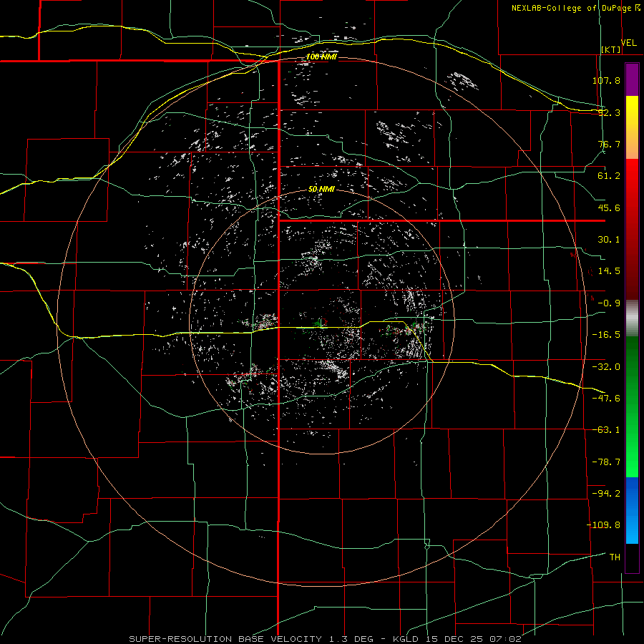Click the -78.7 velocity scale value
The width and height of the screenshot is (644, 644).
point(606,462)
